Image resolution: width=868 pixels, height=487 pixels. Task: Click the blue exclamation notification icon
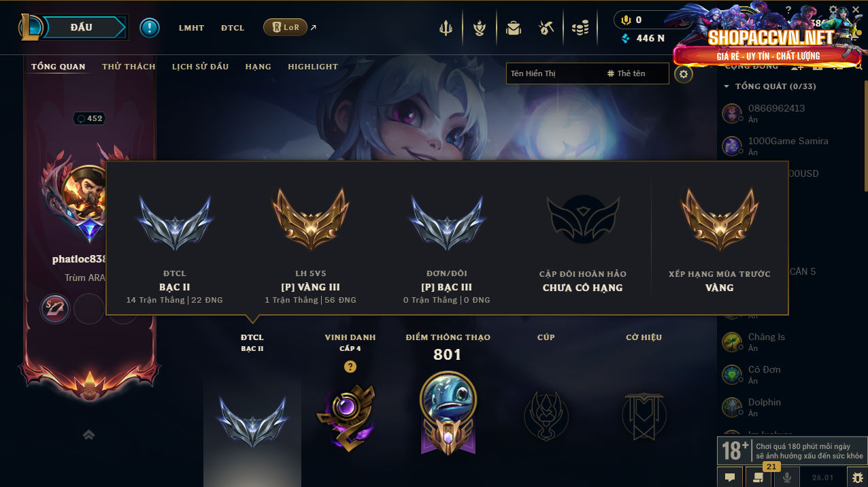coord(150,28)
